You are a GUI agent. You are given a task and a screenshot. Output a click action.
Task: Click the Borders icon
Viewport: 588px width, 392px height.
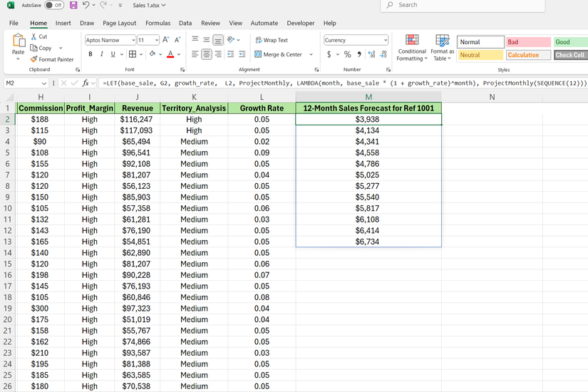tap(133, 54)
